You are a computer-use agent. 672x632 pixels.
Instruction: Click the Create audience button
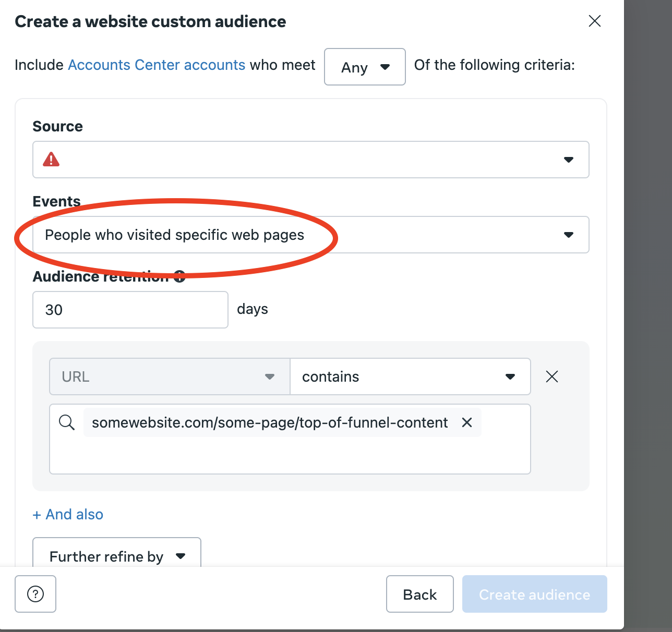[534, 594]
